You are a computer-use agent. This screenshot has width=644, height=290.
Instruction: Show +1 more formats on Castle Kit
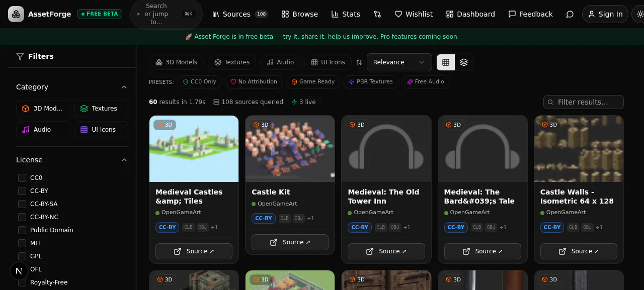point(310,218)
